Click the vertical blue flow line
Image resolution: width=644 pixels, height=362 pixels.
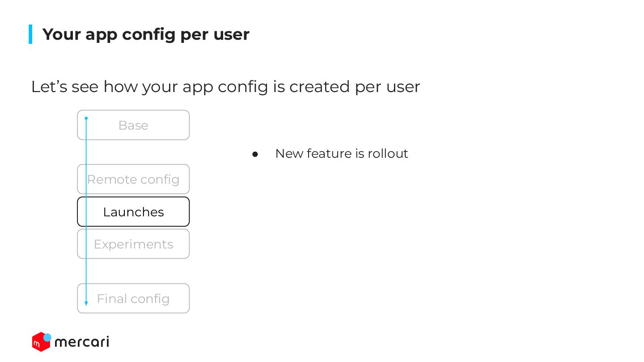coord(86,211)
